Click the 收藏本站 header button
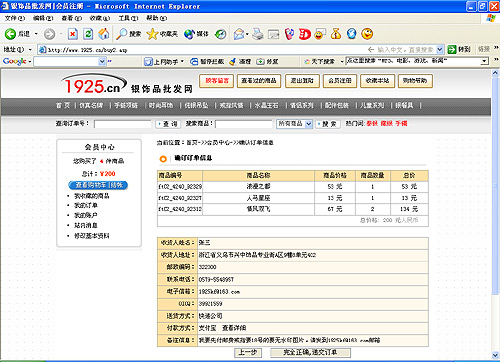The width and height of the screenshot is (500, 362). 377,81
